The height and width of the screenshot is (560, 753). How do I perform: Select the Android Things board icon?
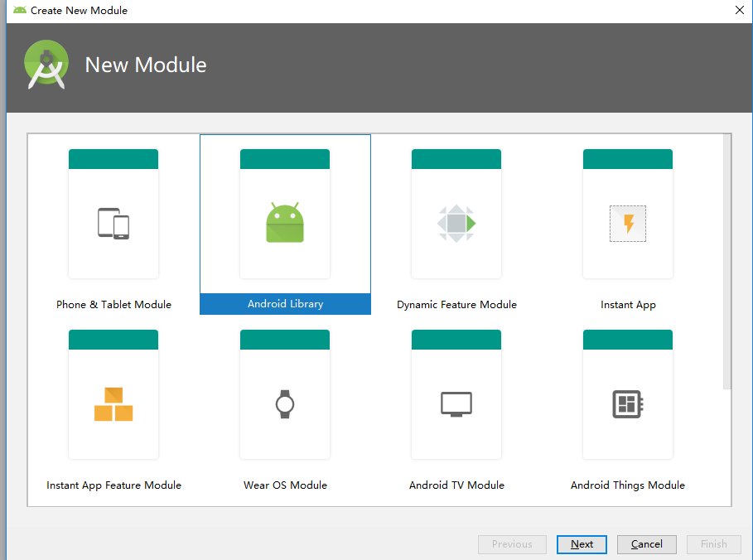click(x=628, y=404)
